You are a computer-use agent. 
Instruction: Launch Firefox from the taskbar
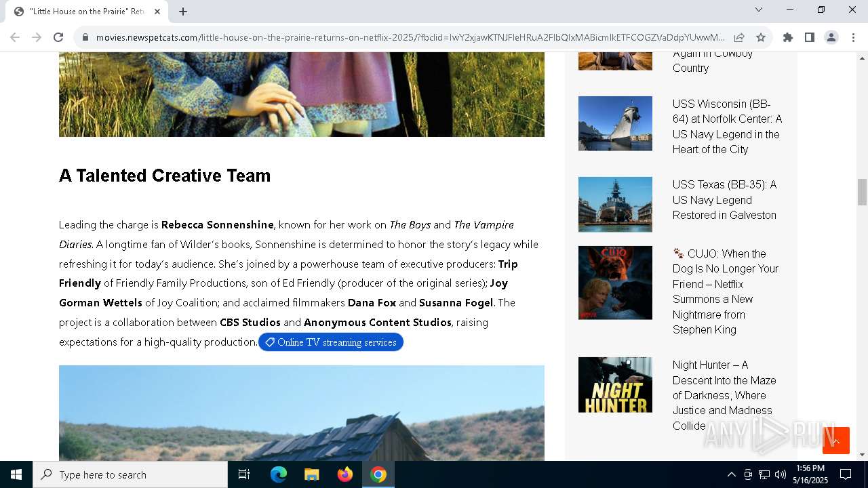[x=345, y=474]
